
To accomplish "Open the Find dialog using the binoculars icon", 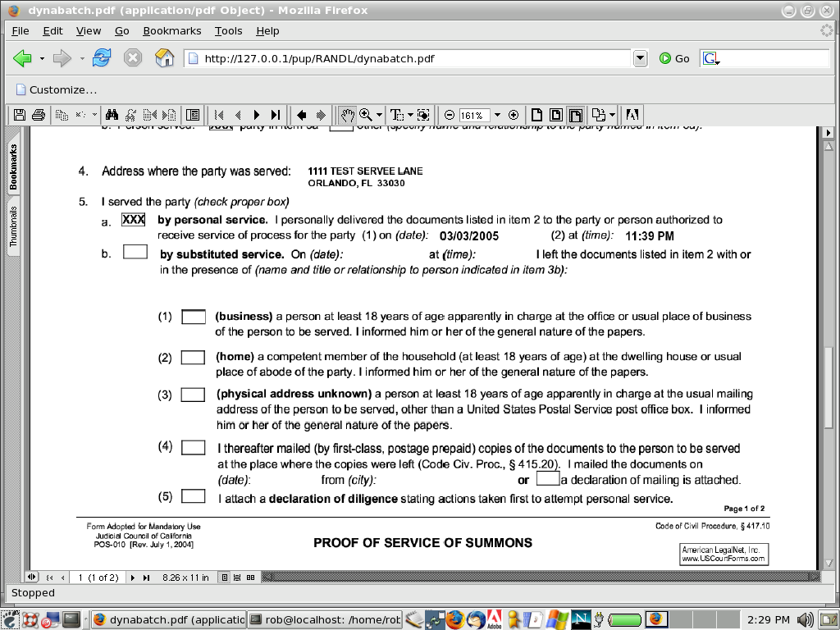I will click(110, 115).
